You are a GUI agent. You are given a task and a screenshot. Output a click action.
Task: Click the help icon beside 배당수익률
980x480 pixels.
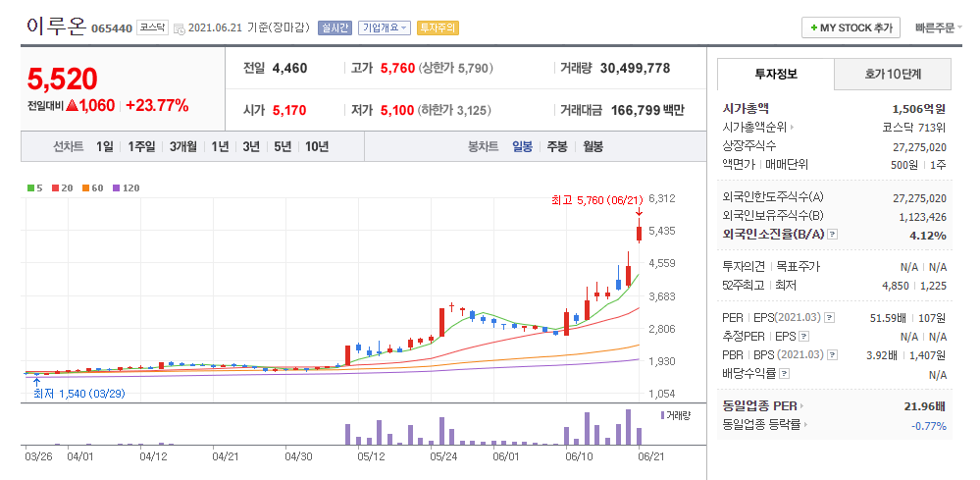coord(785,374)
